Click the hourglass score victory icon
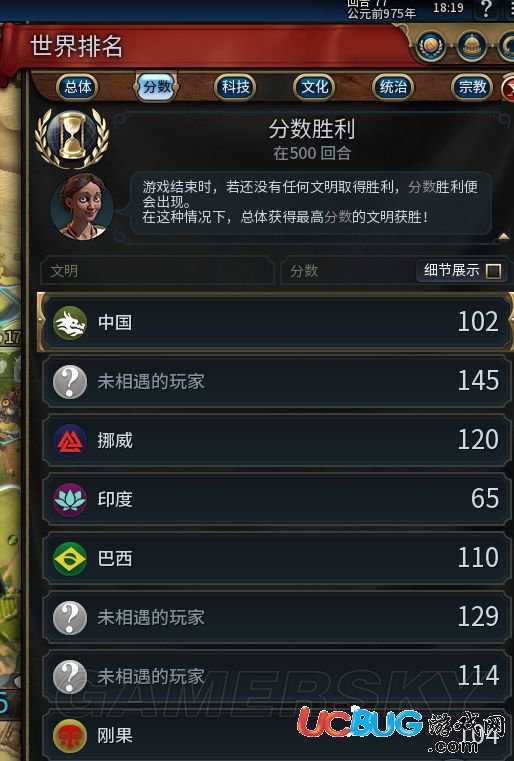 [x=72, y=138]
